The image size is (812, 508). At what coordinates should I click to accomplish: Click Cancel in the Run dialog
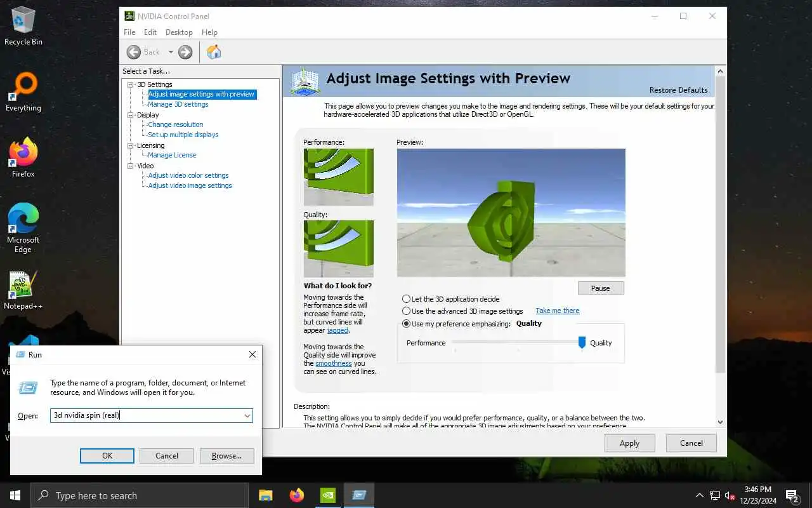(x=167, y=455)
